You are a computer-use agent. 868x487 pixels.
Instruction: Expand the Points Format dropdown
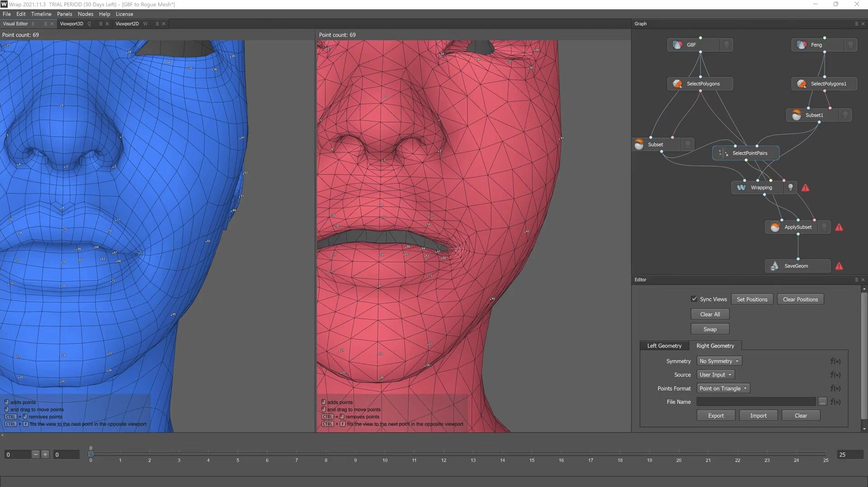[x=723, y=388]
